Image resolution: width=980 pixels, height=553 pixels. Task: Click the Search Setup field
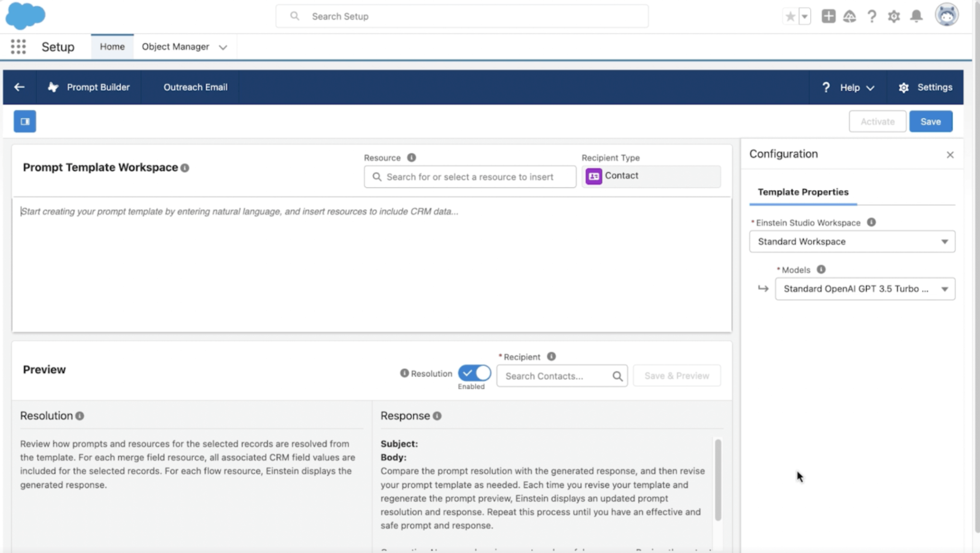pos(461,17)
